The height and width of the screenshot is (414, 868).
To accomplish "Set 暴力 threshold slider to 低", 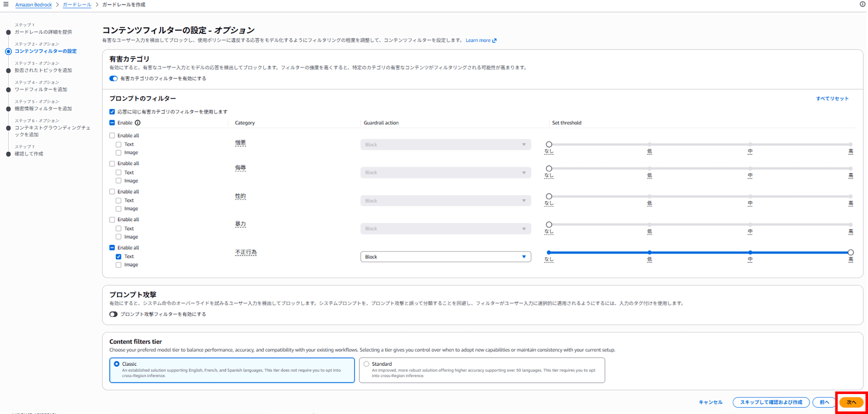I will pyautogui.click(x=649, y=225).
